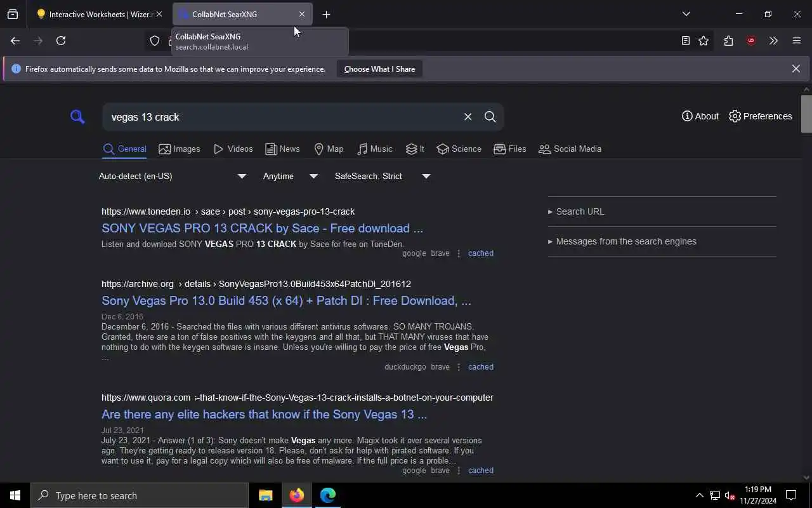Open the options menu for quora.com result

(x=459, y=471)
